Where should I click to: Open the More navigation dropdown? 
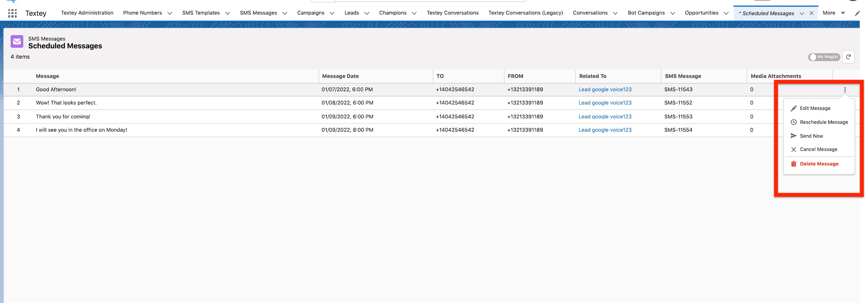click(834, 13)
